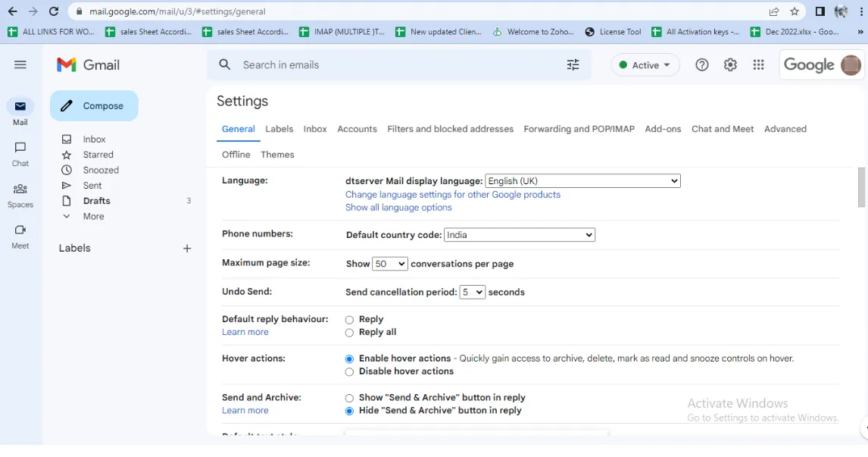Expand the Active status dropdown
Screen dimensions: 868x457
tap(645, 65)
